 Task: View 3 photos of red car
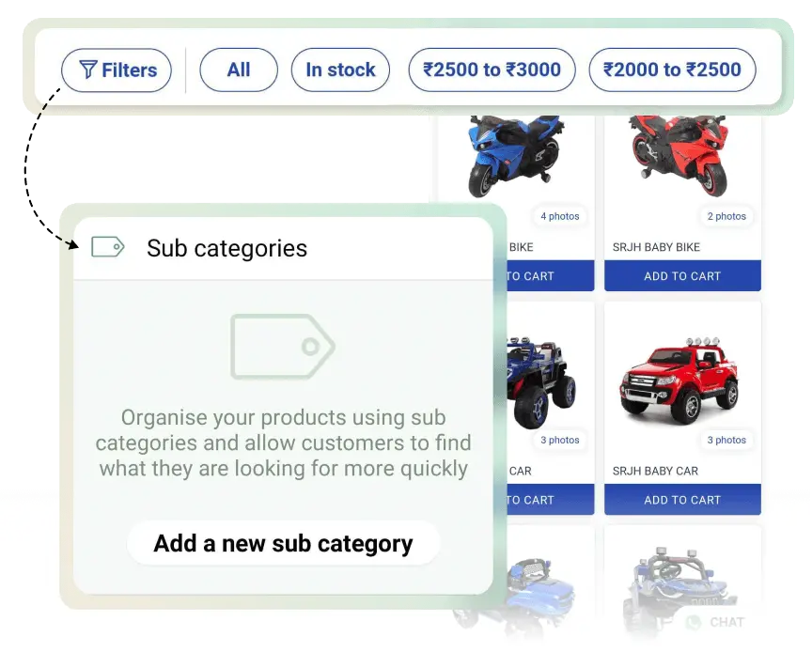click(726, 440)
